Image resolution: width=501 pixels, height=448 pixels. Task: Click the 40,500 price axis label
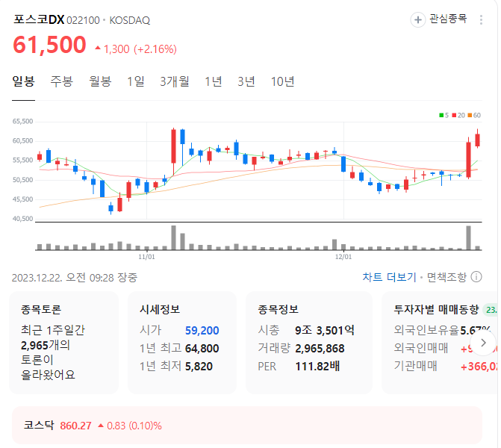22,219
